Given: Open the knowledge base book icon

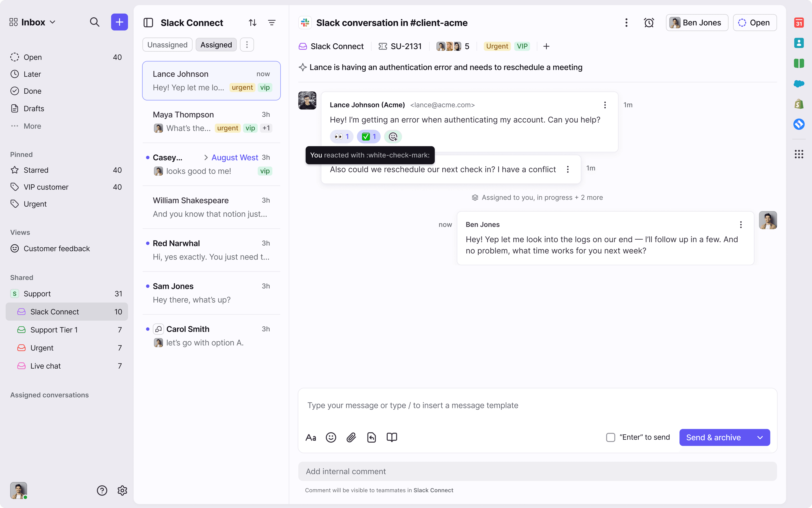Looking at the screenshot, I should [392, 438].
